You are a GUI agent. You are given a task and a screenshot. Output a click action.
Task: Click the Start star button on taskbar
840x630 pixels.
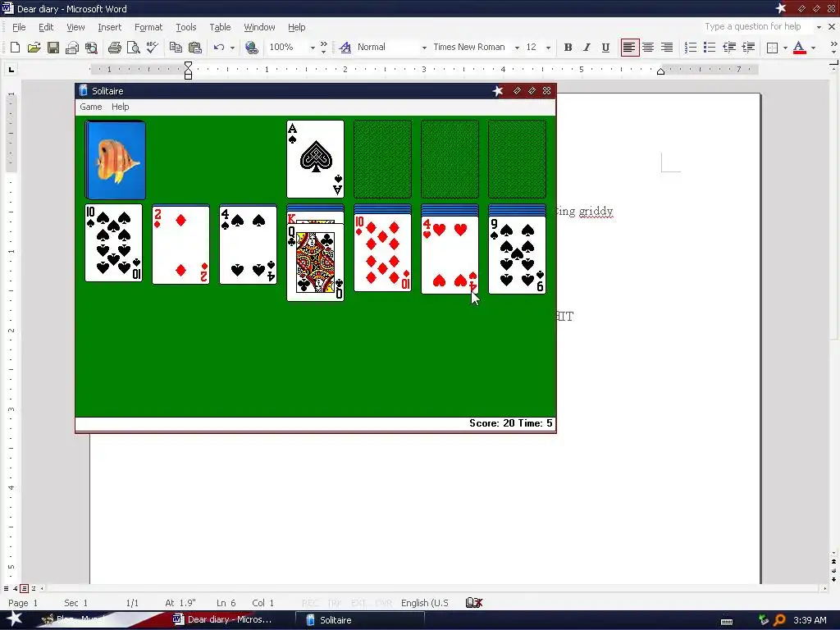[14, 619]
